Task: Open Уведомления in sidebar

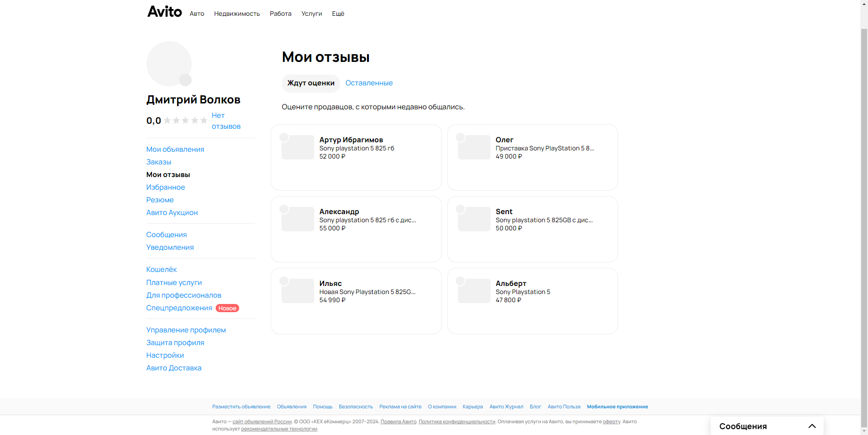Action: click(170, 247)
